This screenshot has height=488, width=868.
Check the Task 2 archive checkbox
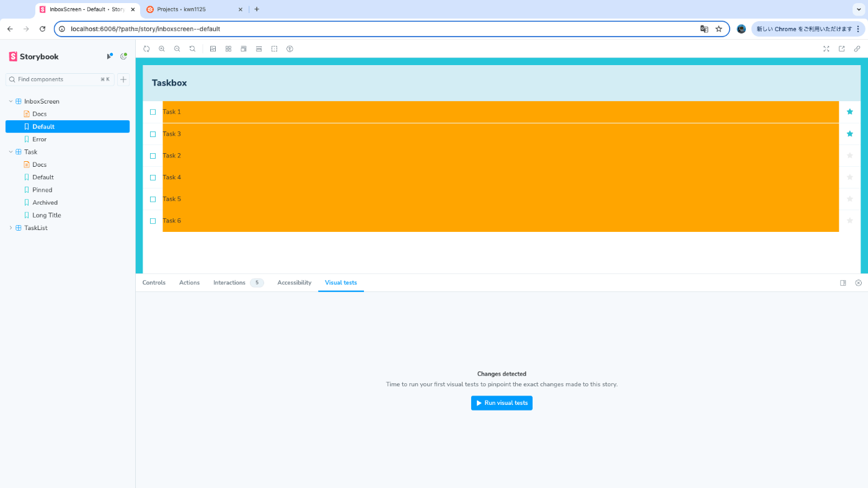point(153,156)
